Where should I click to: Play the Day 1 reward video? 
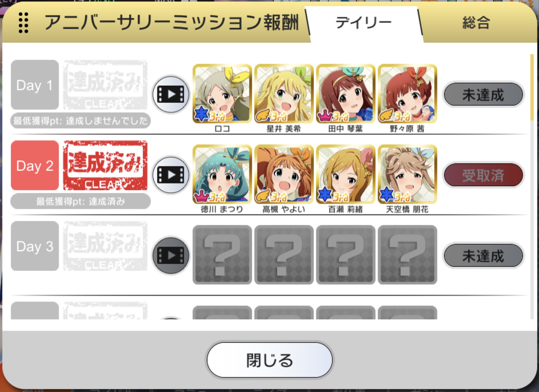point(171,94)
